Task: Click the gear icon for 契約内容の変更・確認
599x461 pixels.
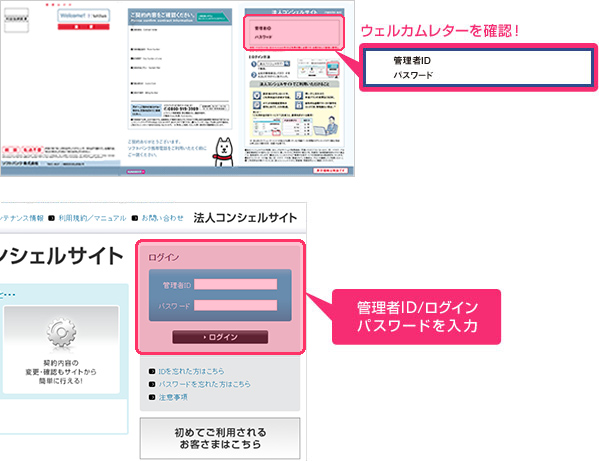Action: [x=61, y=332]
